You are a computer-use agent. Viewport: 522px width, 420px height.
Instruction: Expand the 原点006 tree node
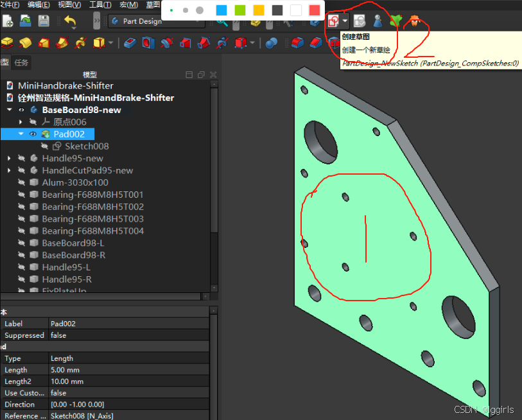click(x=21, y=122)
